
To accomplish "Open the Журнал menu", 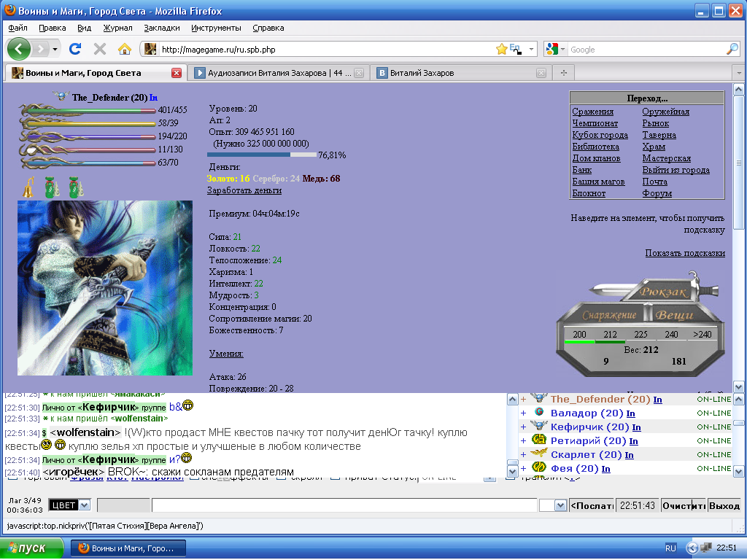I will [x=117, y=28].
